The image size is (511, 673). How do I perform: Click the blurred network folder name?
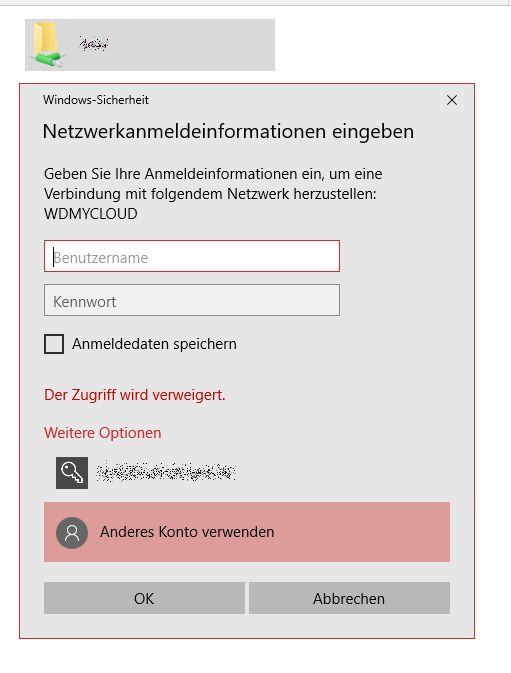point(94,44)
